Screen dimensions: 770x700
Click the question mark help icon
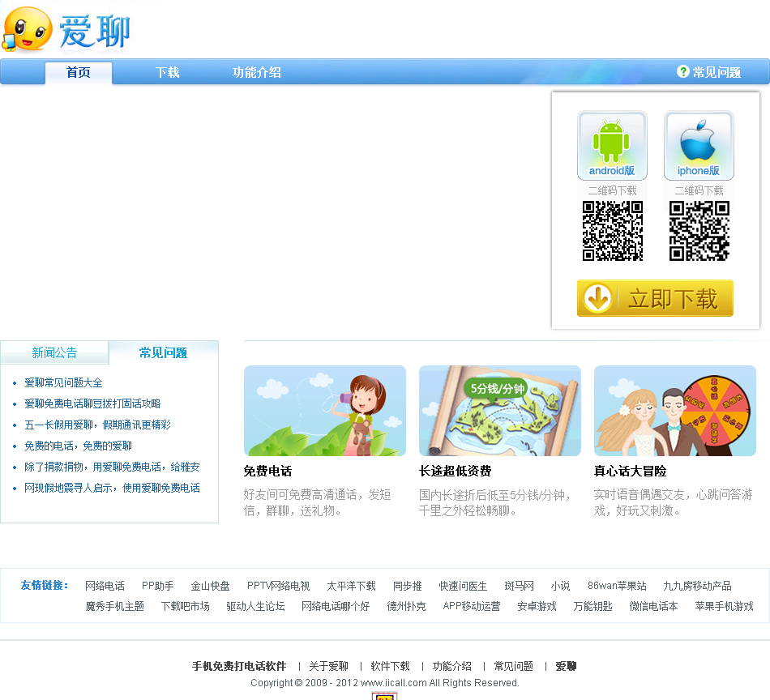click(682, 71)
